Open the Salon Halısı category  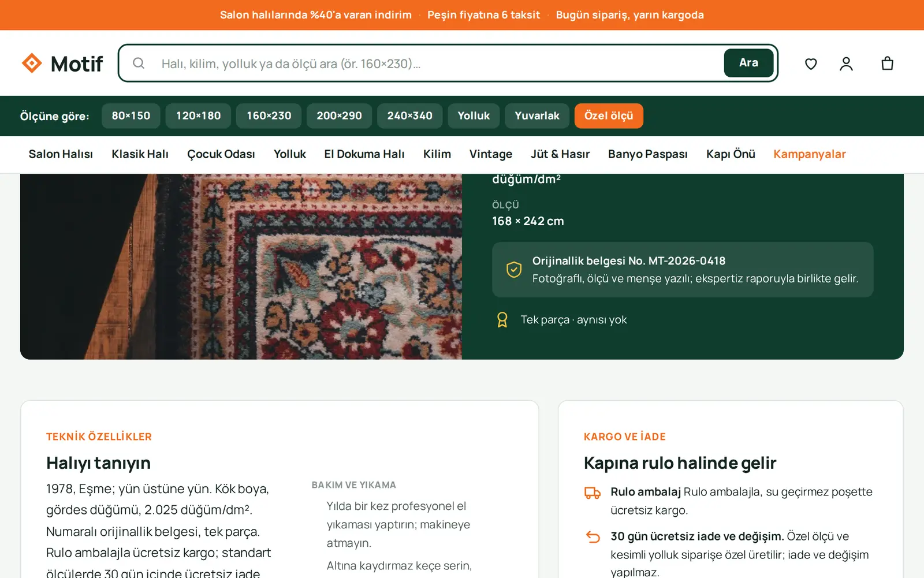tap(61, 154)
